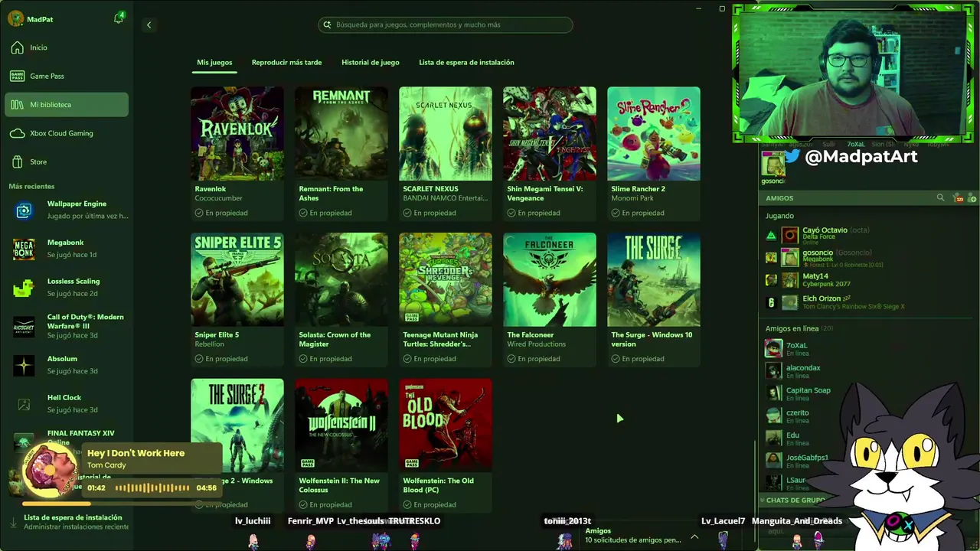Open TMNT Shredder's Revenge tile
The width and height of the screenshot is (980, 551).
pyautogui.click(x=446, y=299)
